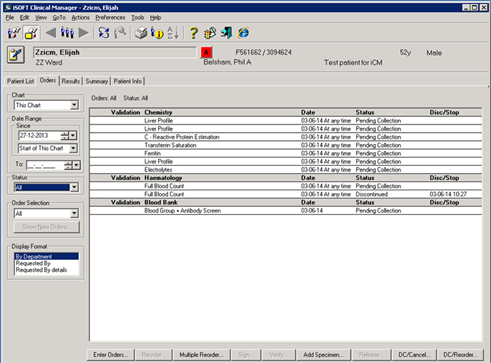Open the GoTo menu

pyautogui.click(x=59, y=18)
